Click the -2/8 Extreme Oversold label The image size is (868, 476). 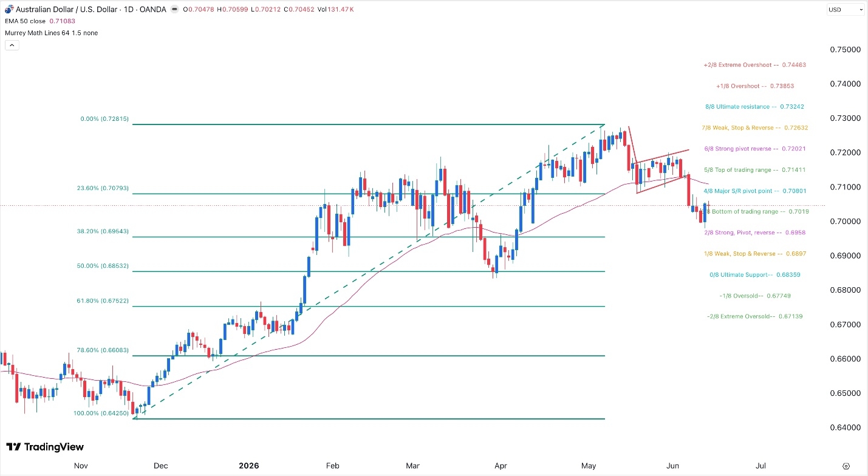pos(755,316)
